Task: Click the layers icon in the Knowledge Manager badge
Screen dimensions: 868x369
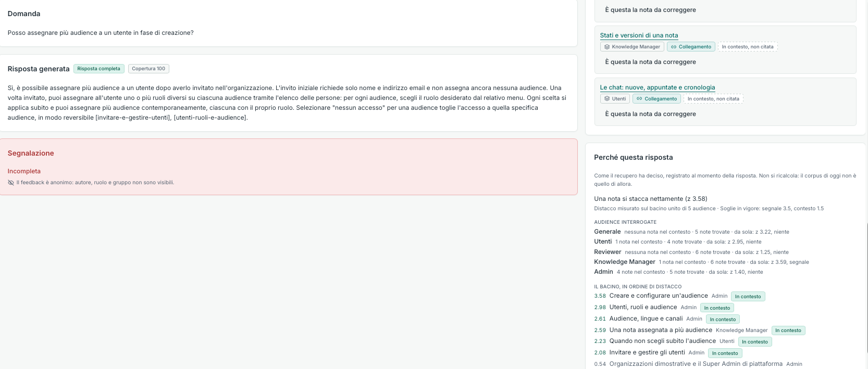Action: 607,47
